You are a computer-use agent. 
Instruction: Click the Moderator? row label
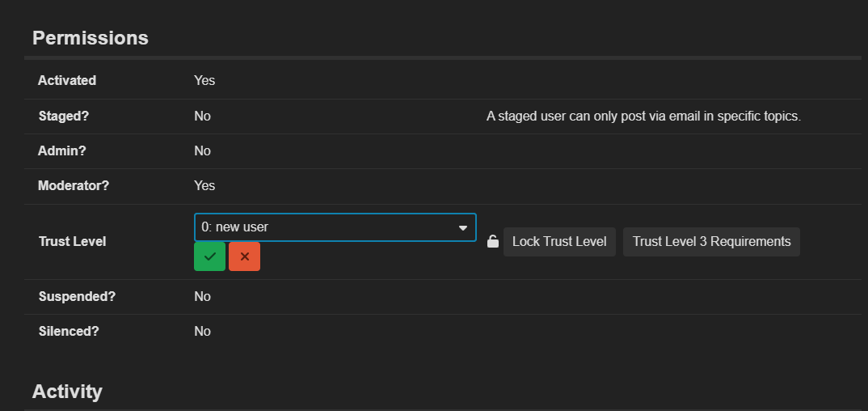click(x=74, y=185)
